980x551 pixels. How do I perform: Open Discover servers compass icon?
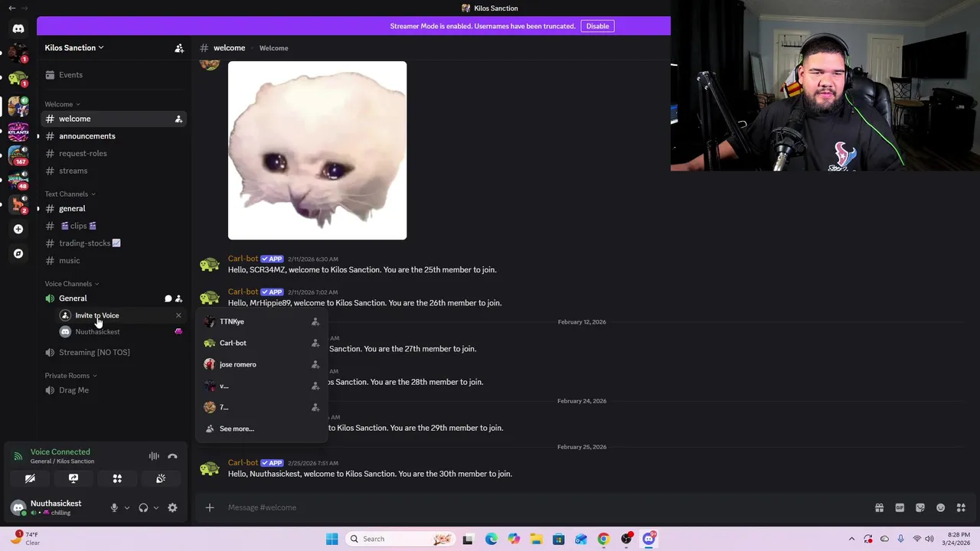click(x=18, y=253)
